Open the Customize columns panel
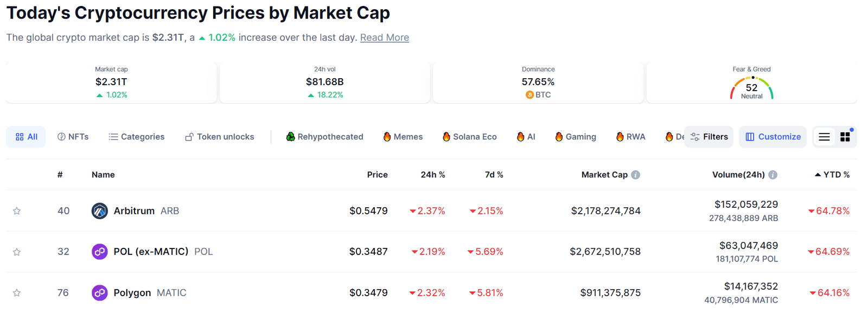This screenshot has width=868, height=313. [x=773, y=137]
